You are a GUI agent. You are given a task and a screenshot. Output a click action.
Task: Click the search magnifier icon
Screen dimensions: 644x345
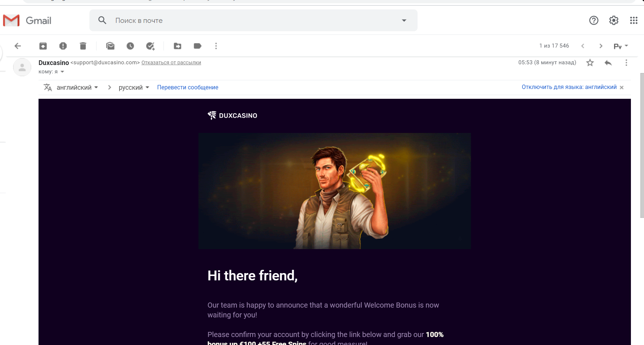pyautogui.click(x=102, y=20)
